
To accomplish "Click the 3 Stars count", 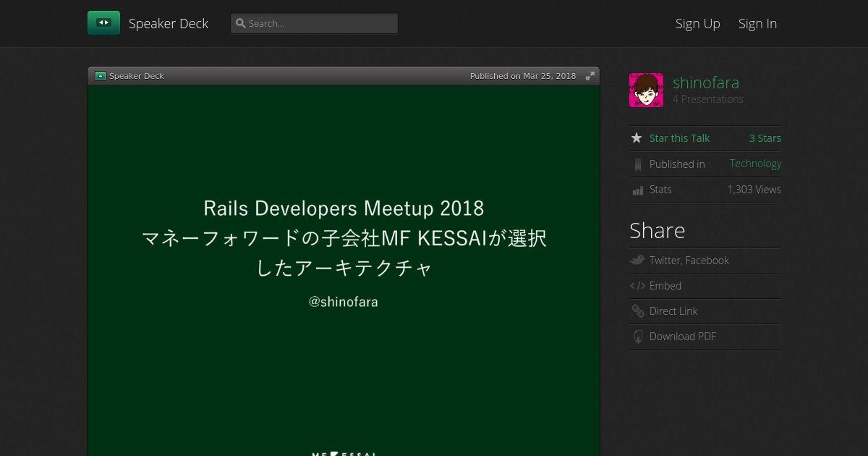I will pyautogui.click(x=765, y=138).
